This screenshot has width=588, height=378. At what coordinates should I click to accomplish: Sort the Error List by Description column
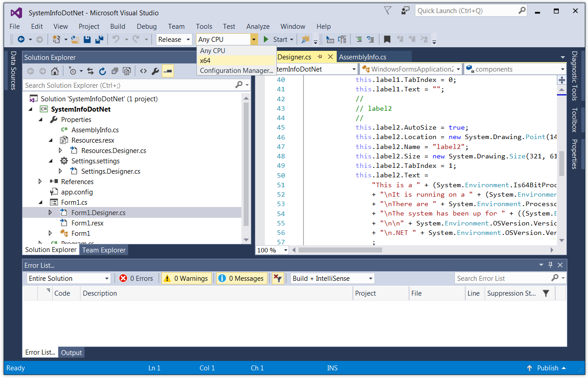pos(217,293)
